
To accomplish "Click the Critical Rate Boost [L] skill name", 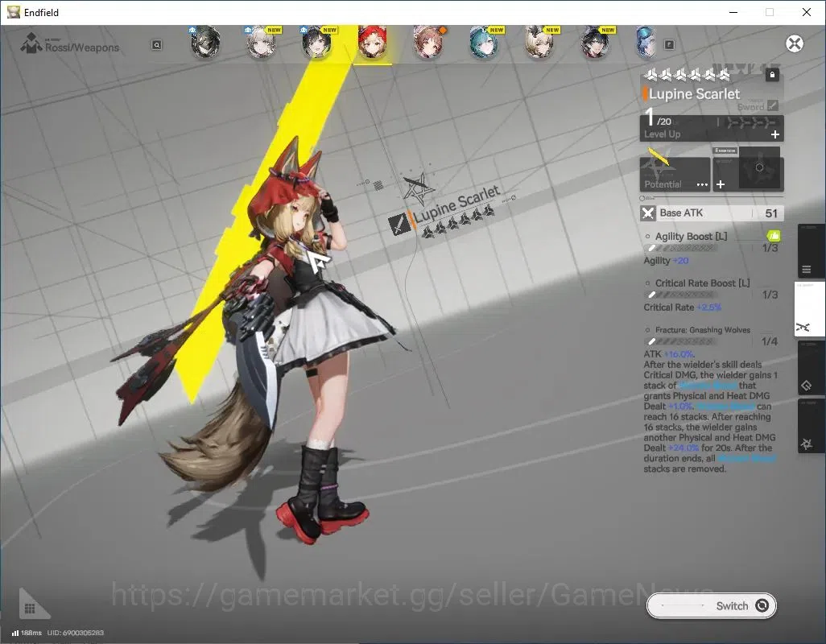I will click(x=702, y=283).
